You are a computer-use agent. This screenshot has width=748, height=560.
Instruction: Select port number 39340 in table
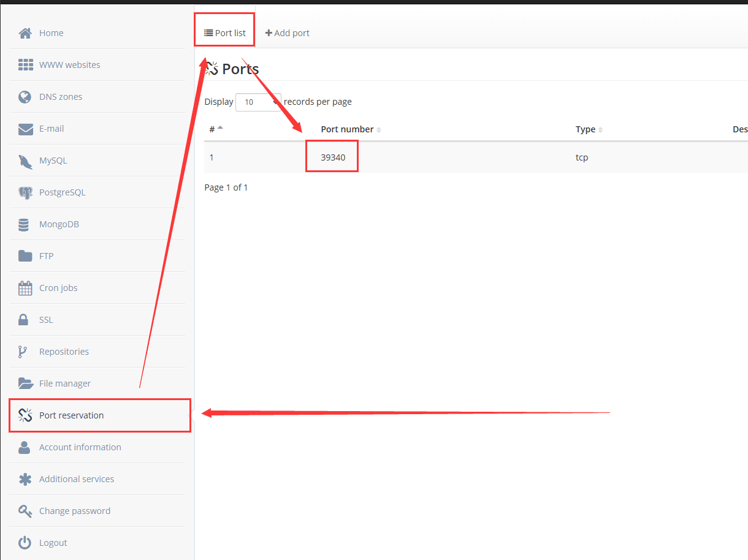pos(333,157)
